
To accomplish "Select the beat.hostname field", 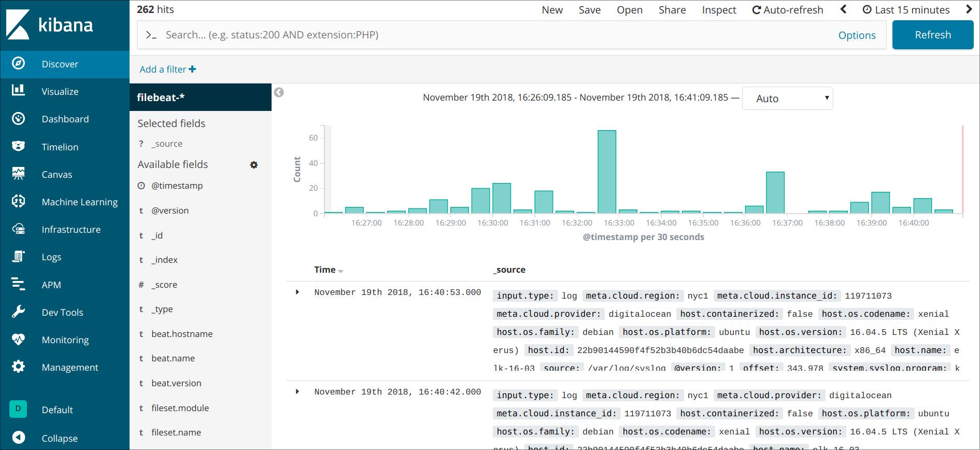I will coord(182,334).
